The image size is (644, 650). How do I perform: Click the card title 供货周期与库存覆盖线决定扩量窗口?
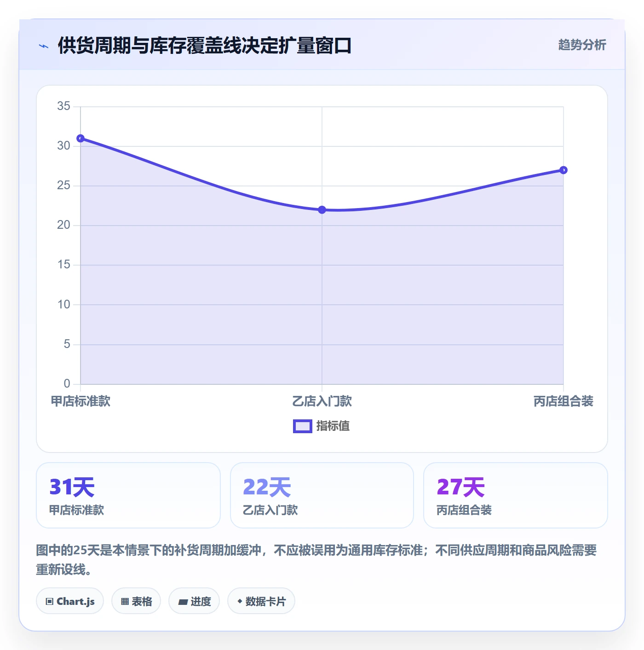point(205,46)
